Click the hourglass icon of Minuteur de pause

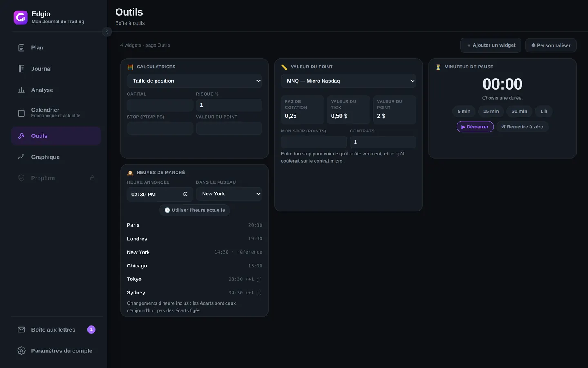[x=438, y=67]
